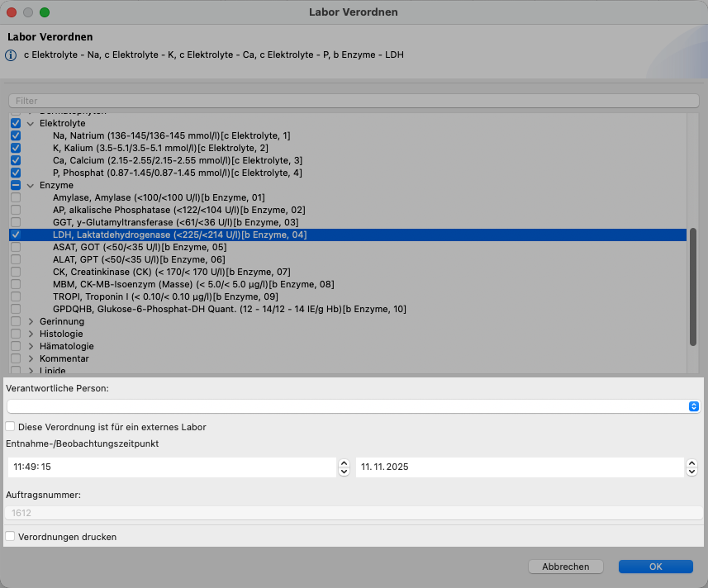This screenshot has height=588, width=708.
Task: Select the CK, Creatinkinase row
Action: click(x=172, y=272)
